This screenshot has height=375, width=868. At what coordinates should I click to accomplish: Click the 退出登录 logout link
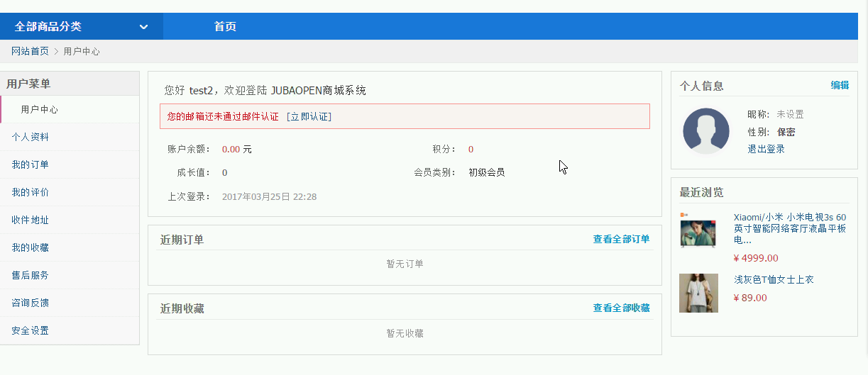point(766,149)
